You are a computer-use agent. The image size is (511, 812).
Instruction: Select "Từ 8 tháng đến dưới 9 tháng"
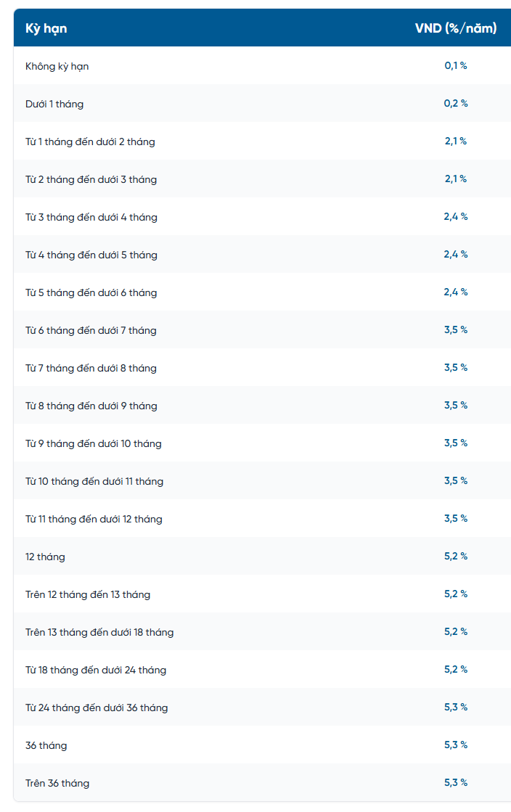(91, 406)
